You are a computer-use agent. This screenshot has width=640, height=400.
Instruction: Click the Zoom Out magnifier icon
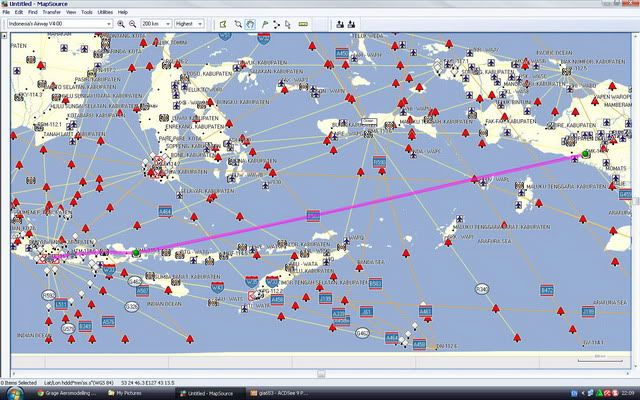click(x=132, y=24)
